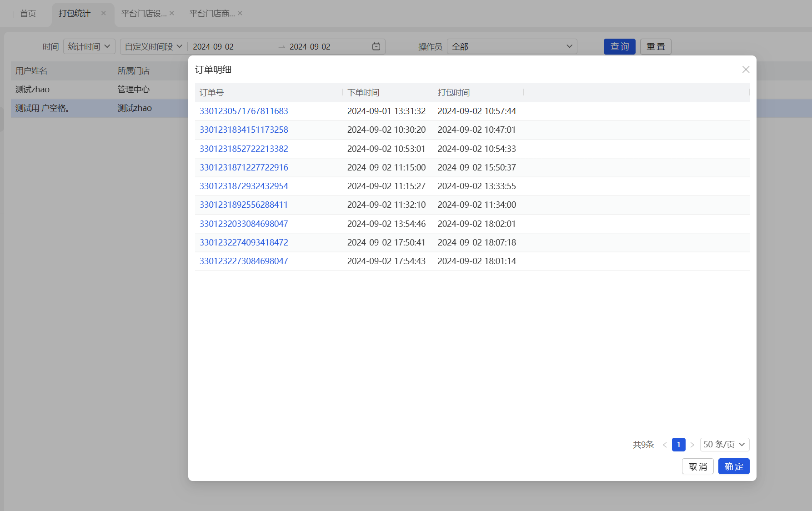Click the 共9条 total count
The width and height of the screenshot is (812, 511).
643,445
